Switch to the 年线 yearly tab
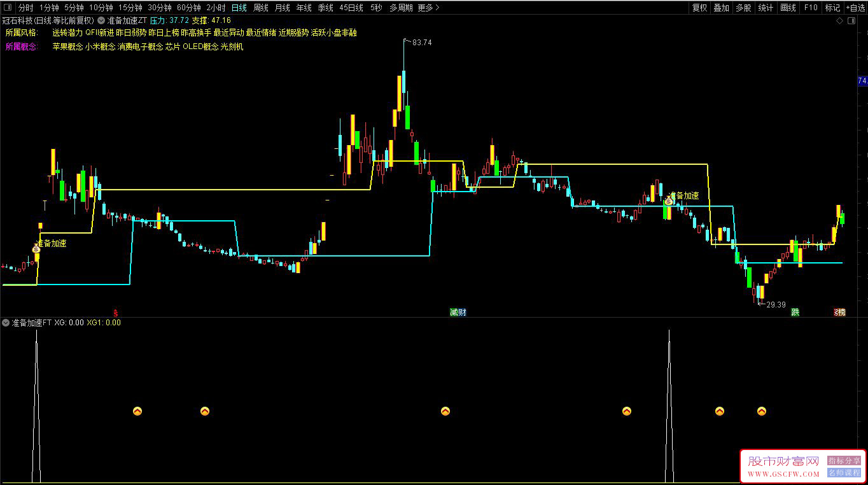 pos(304,8)
